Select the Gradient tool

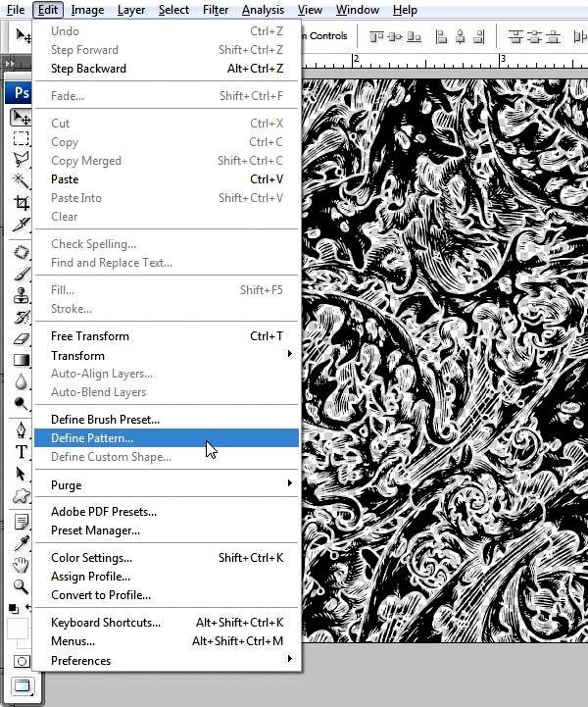tap(21, 360)
